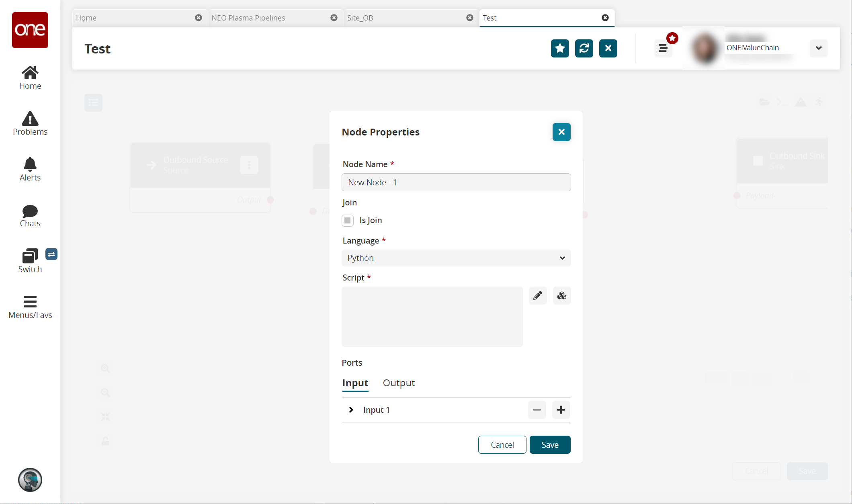Click the AI/magic script generation icon
The width and height of the screenshot is (852, 504).
[561, 295]
